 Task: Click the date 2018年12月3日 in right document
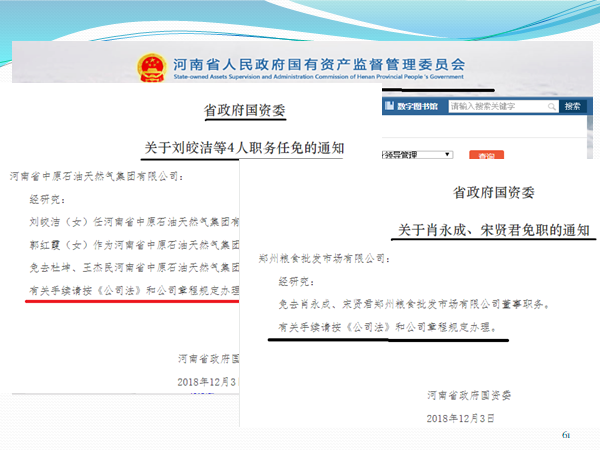(460, 418)
